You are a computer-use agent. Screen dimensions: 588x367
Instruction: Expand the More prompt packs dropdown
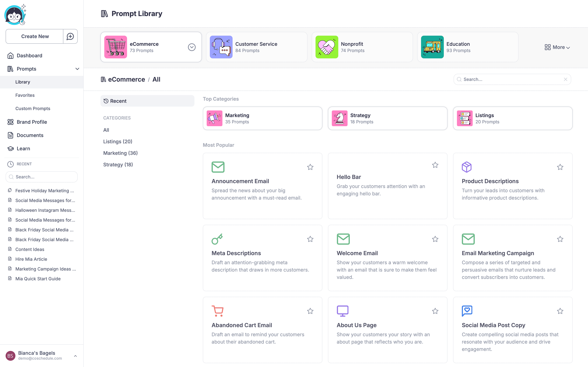557,47
